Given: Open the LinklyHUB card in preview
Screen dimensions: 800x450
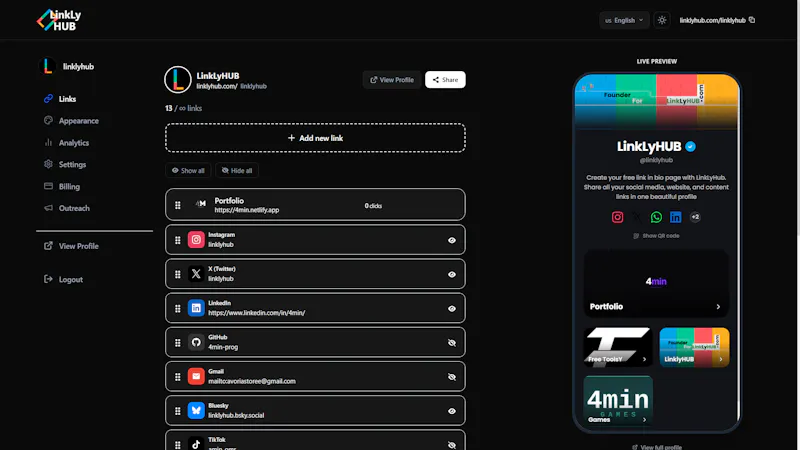Looking at the screenshot, I should click(694, 347).
